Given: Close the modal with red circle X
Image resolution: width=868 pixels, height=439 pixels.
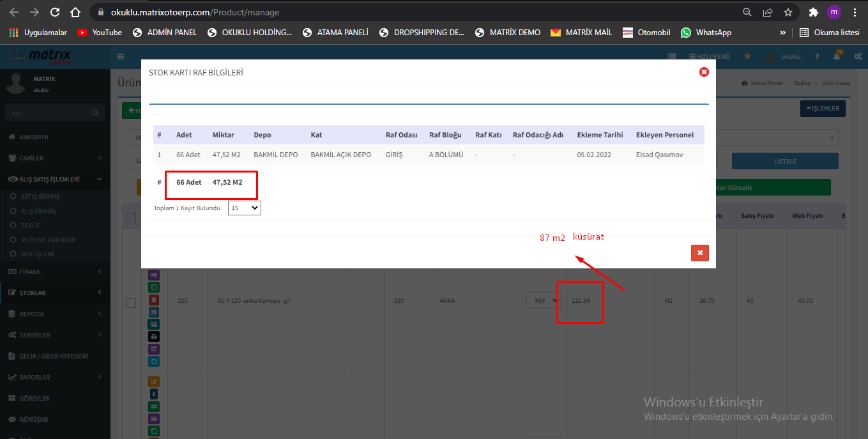Looking at the screenshot, I should [704, 72].
